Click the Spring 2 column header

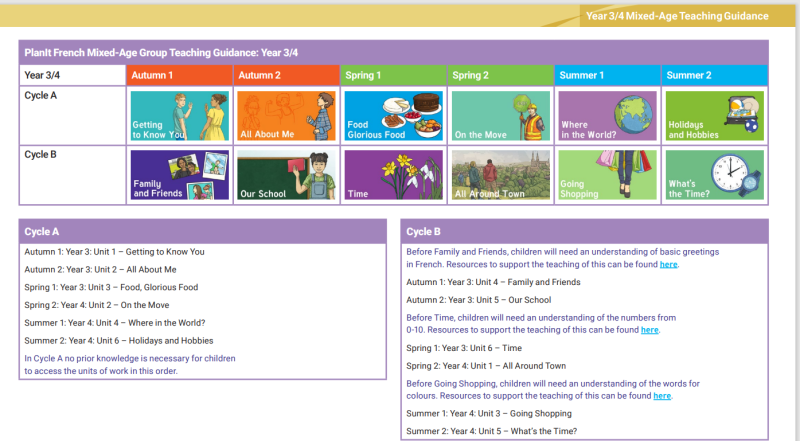tap(501, 75)
